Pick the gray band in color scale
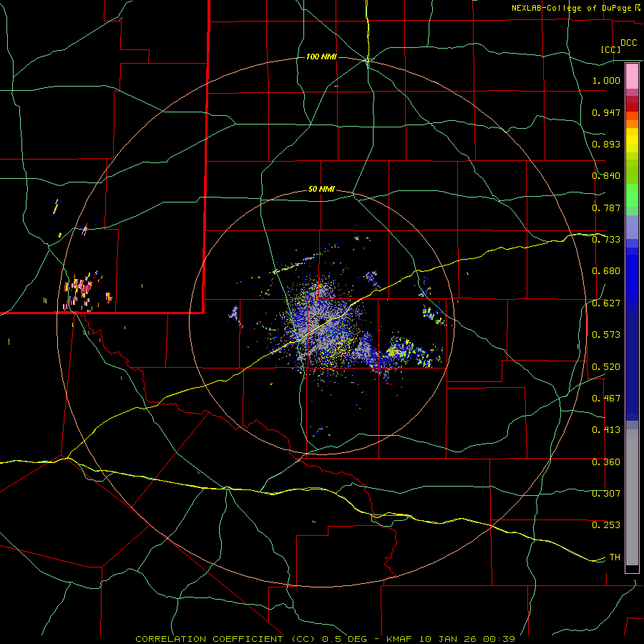This screenshot has height=644, width=644. click(632, 497)
